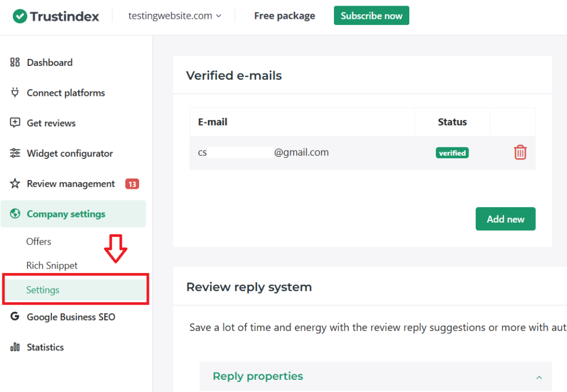
Task: Click the Get reviews speech bubble icon
Action: (x=15, y=123)
